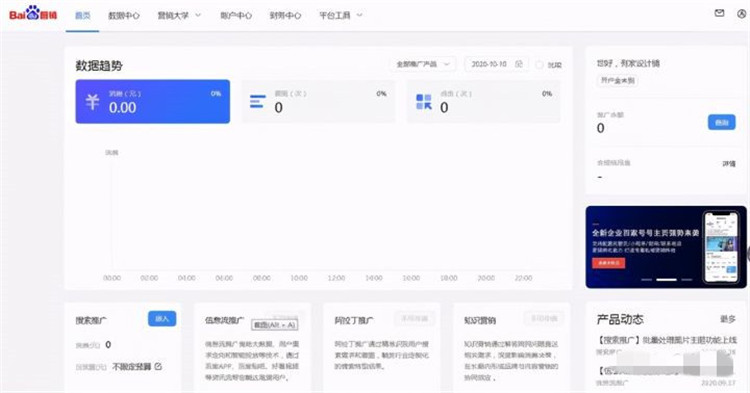Select the blue 消费 data card
The height and width of the screenshot is (393, 750).
[153, 101]
